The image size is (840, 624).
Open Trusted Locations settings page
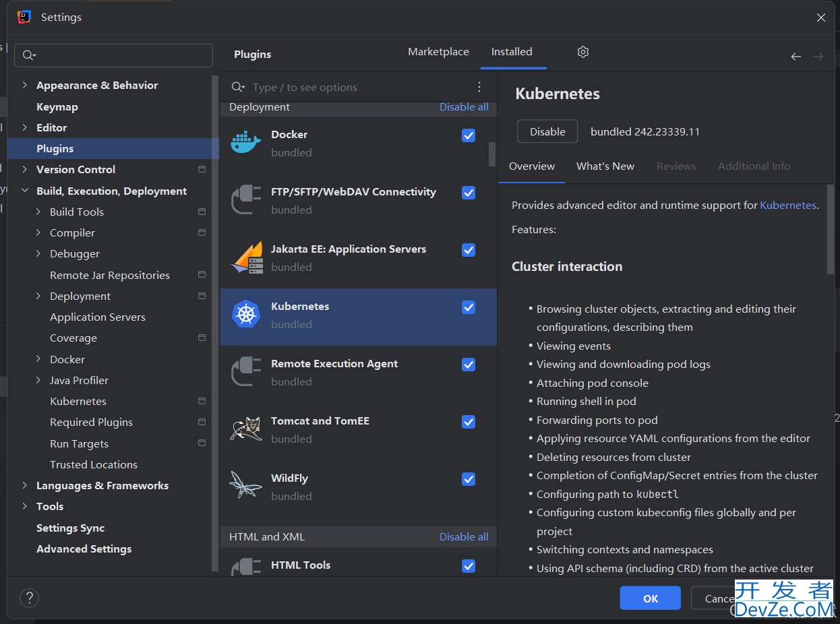point(94,464)
